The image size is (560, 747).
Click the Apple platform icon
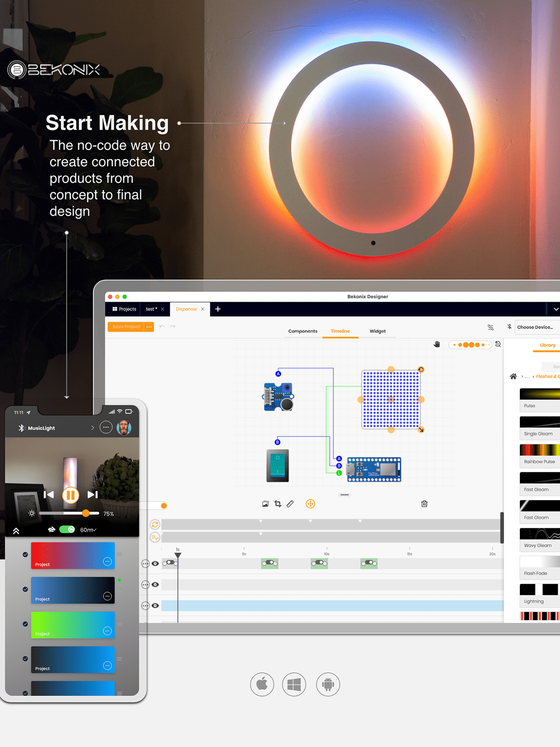262,684
